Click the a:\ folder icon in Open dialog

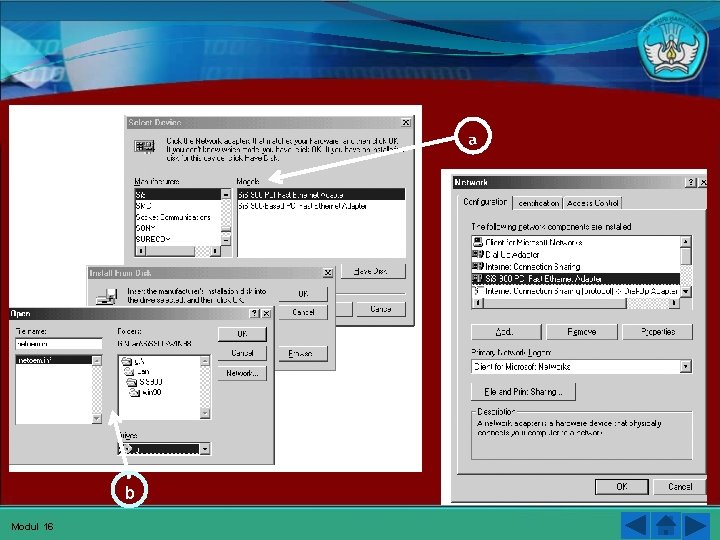126,362
